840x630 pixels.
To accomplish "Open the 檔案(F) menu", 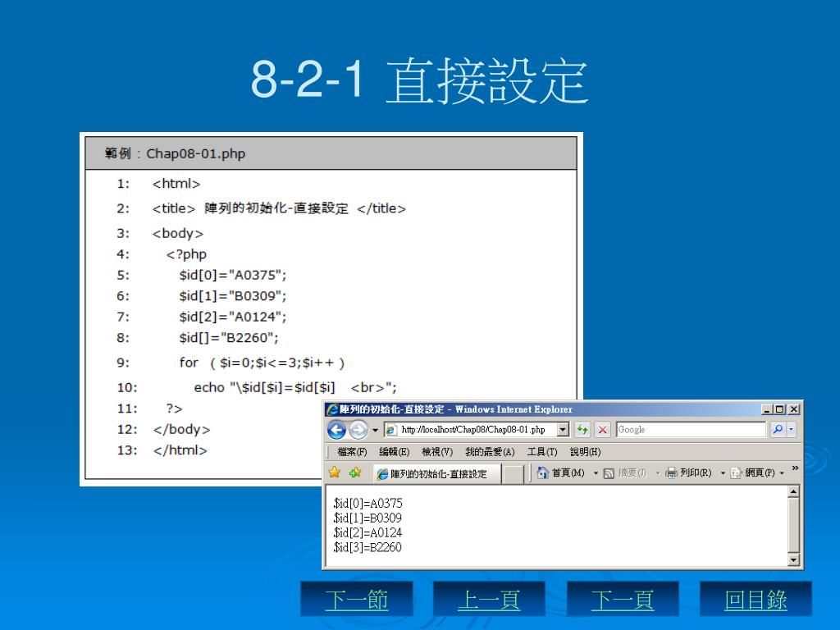I will pos(352,452).
